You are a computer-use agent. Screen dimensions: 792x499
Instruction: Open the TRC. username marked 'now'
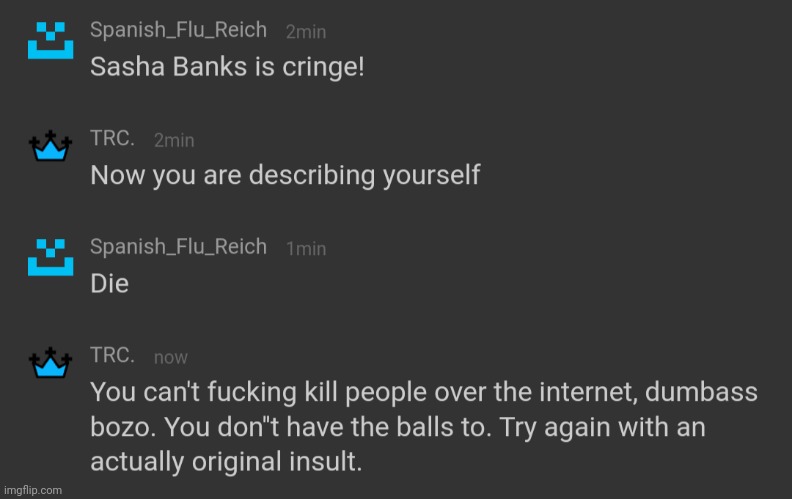[x=112, y=355]
